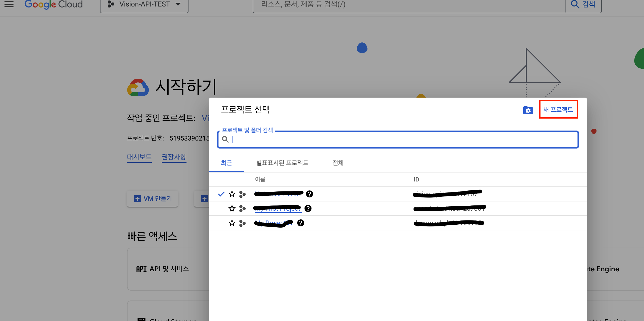Star the first project in list
The width and height of the screenshot is (644, 321).
(x=232, y=194)
